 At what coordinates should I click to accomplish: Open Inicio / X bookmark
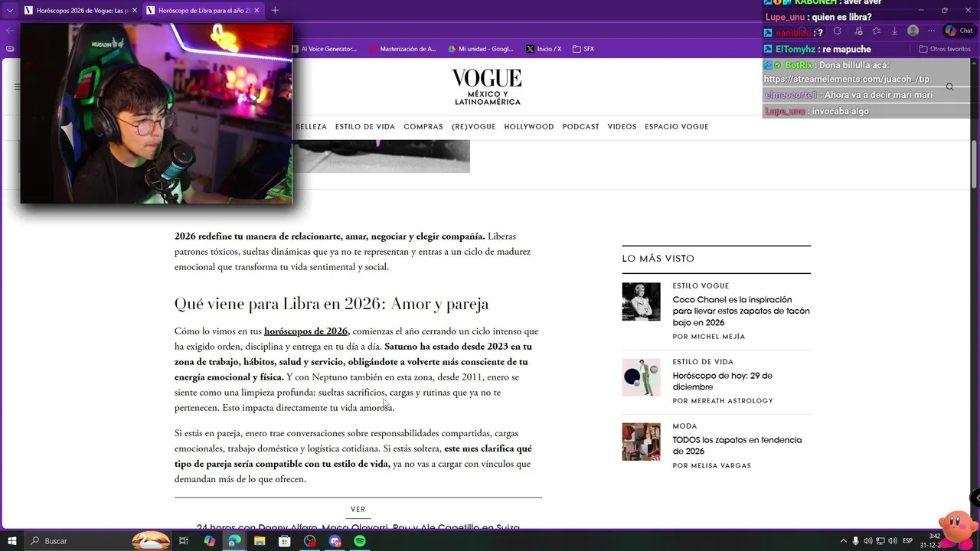pos(544,49)
